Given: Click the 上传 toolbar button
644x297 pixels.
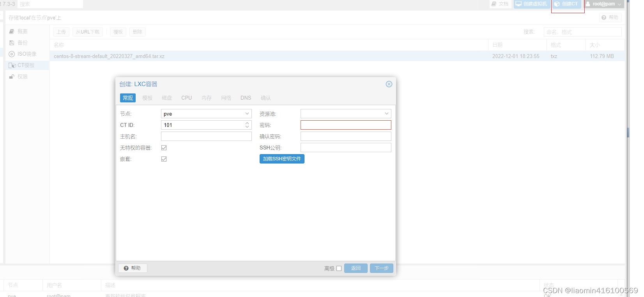Looking at the screenshot, I should [61, 32].
